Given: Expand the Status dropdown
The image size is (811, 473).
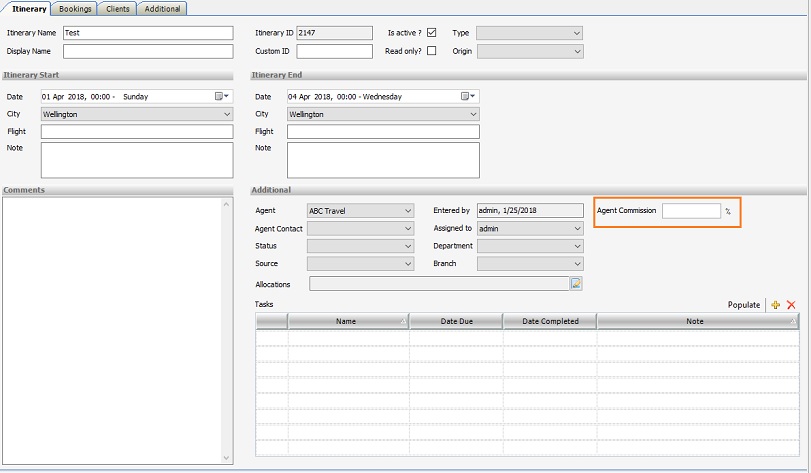Looking at the screenshot, I should (360, 246).
